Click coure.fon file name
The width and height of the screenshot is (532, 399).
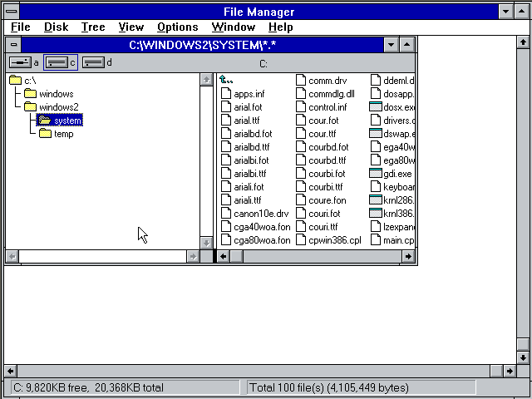pyautogui.click(x=328, y=200)
